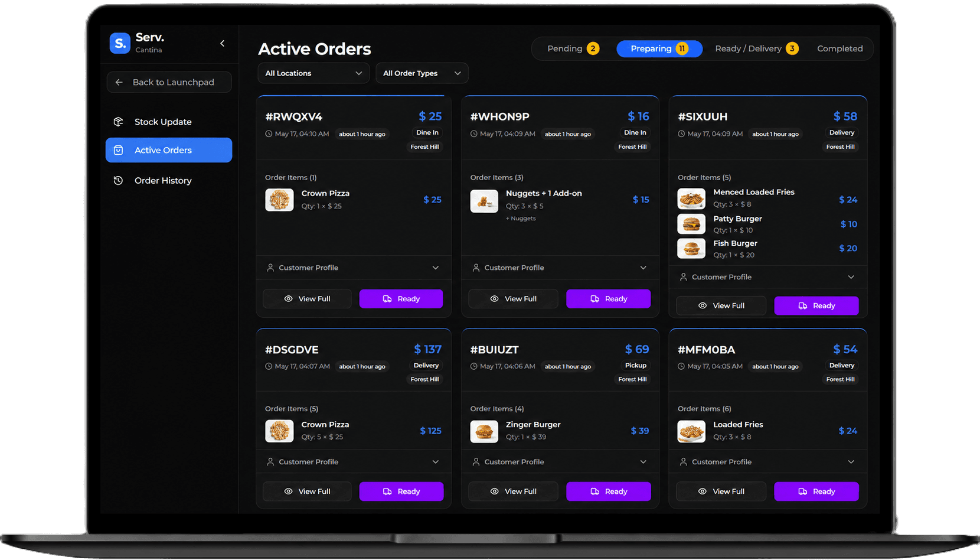Mark order #BUIUZT as Ready
Viewport: 980px width, 560px height.
tap(609, 491)
